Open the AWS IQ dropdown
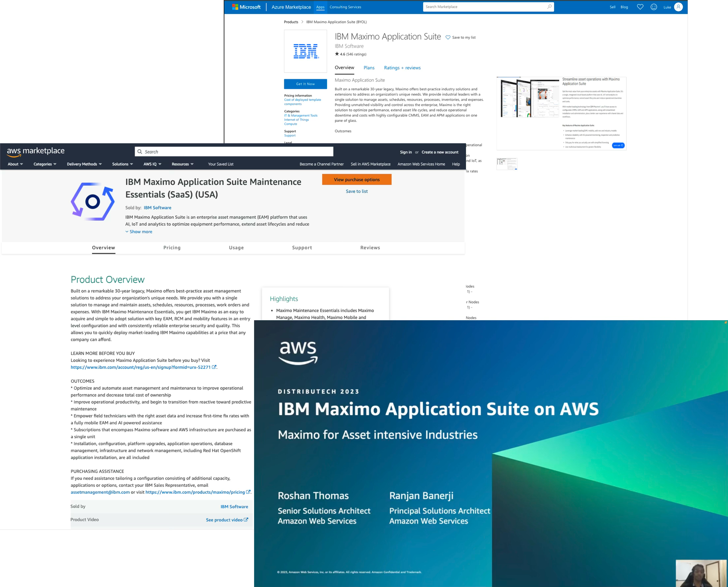 click(x=152, y=164)
